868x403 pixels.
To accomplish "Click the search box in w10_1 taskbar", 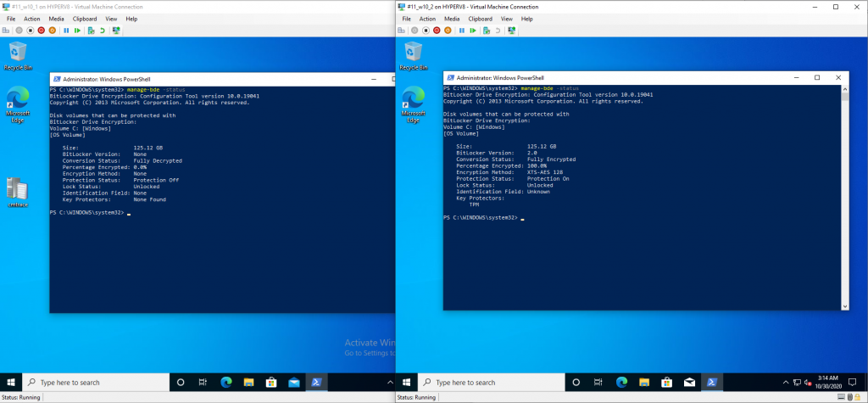I will click(96, 383).
